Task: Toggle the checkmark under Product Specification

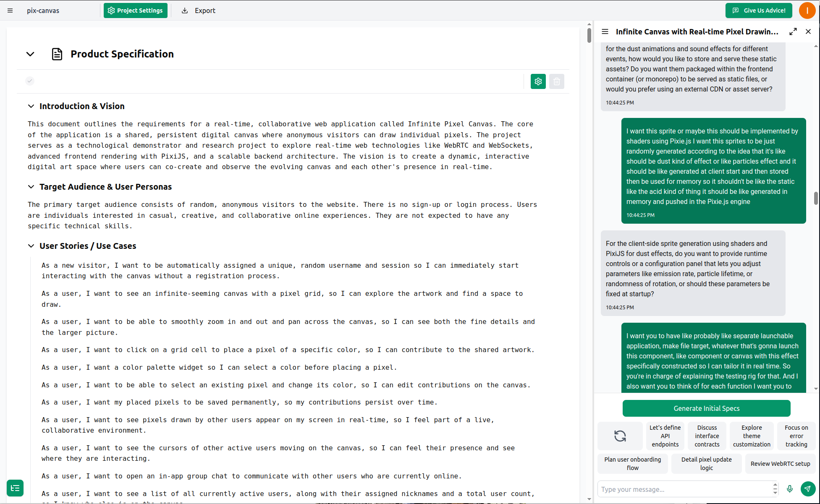Action: tap(29, 81)
